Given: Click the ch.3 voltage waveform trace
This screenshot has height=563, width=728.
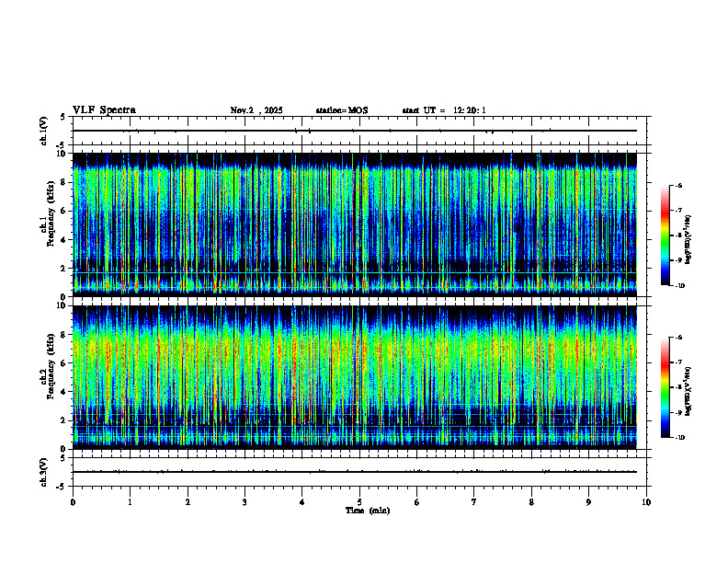Looking at the screenshot, I should 355,472.
